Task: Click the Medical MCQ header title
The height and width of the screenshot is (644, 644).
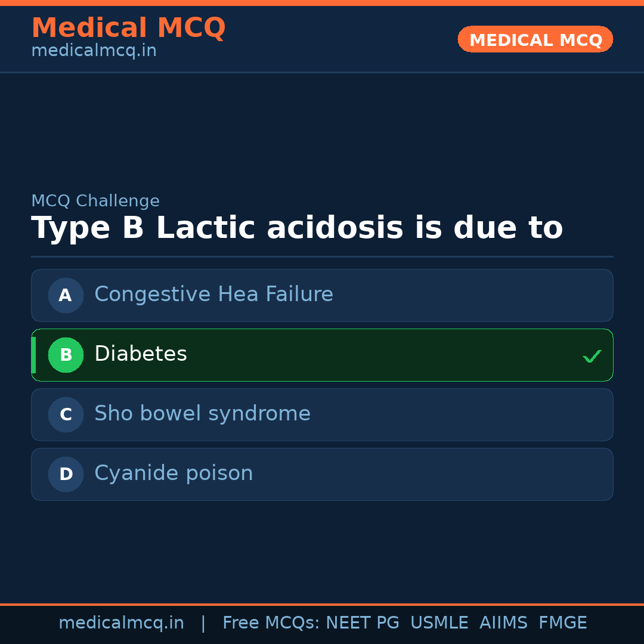Action: pyautogui.click(x=128, y=28)
